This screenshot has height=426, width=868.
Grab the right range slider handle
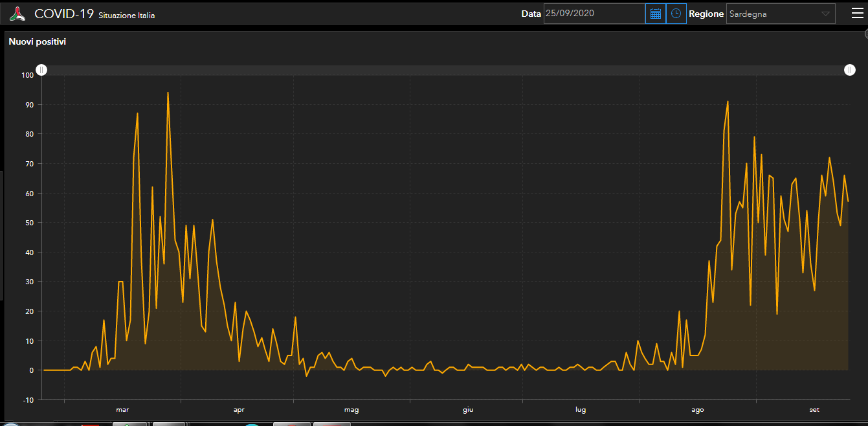click(x=850, y=70)
